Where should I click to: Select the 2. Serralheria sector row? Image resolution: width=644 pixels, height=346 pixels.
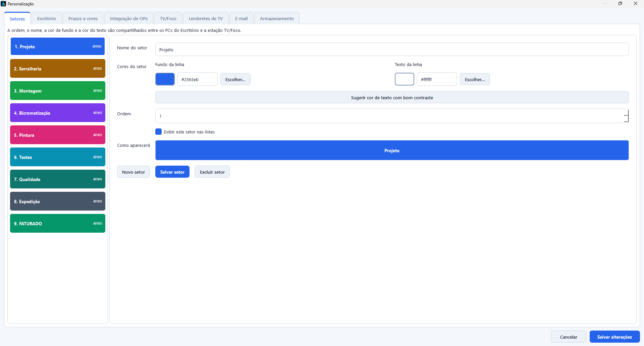[58, 68]
